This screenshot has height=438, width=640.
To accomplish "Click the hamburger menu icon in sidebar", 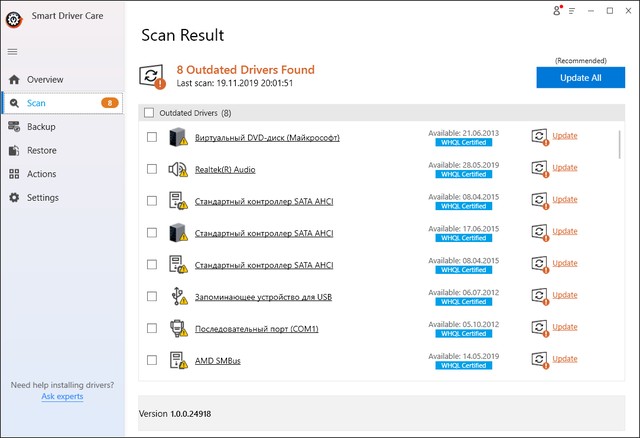I will coord(13,51).
